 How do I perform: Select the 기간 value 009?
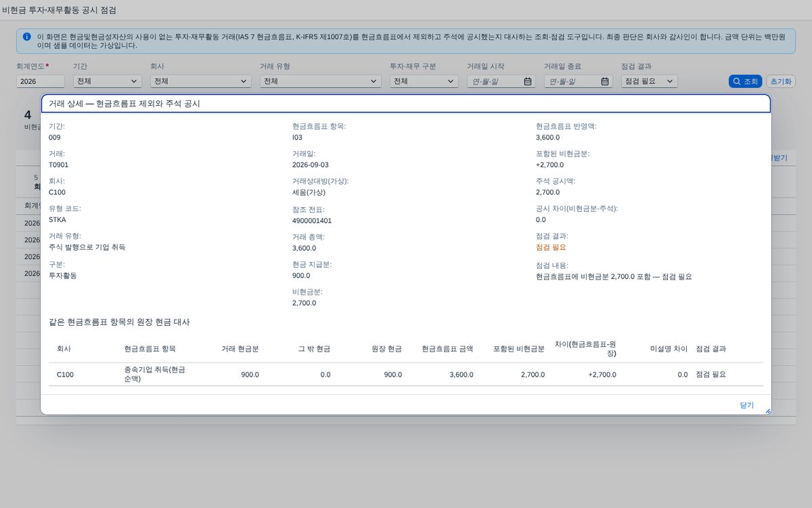click(x=55, y=137)
